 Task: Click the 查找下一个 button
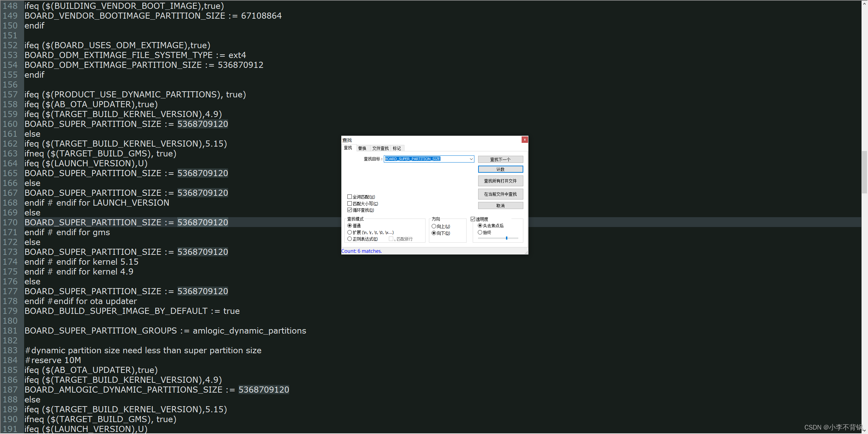pos(501,159)
